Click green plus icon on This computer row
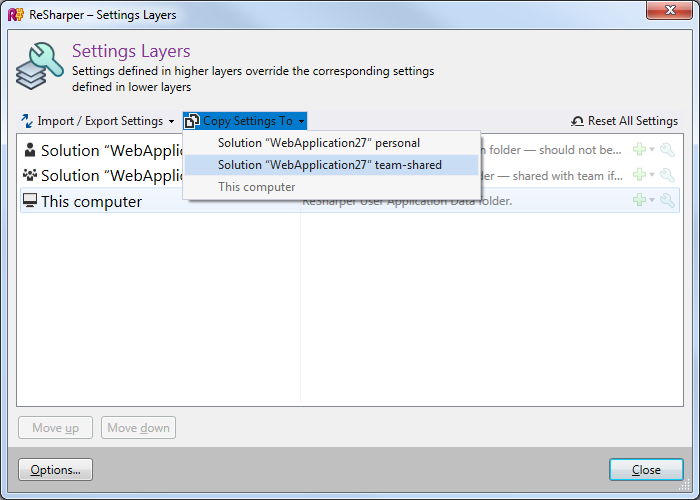 click(639, 200)
